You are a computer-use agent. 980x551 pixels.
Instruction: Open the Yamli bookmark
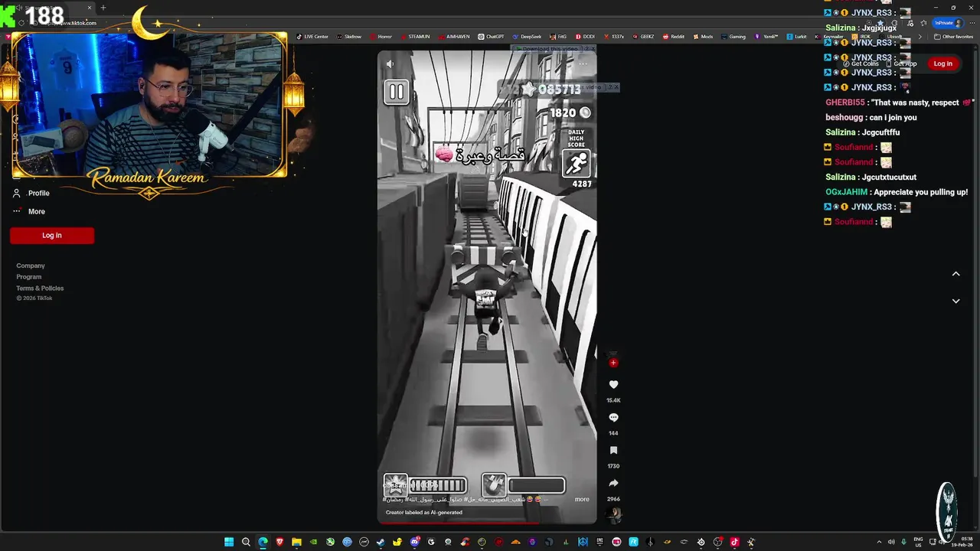tap(766, 36)
